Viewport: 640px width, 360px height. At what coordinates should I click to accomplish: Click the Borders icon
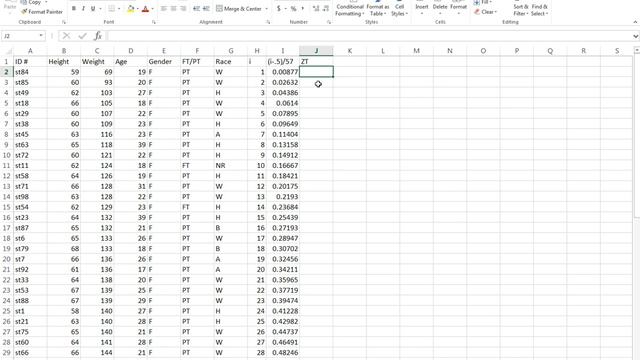(x=112, y=9)
